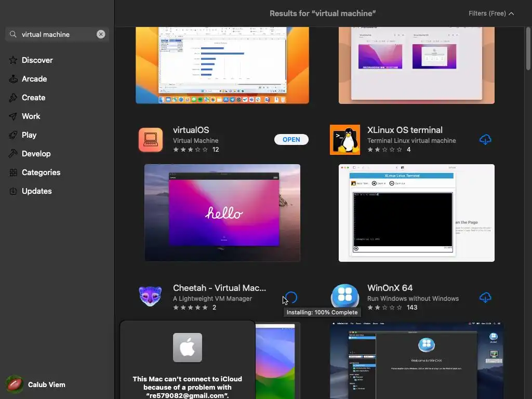
Task: Open Categories in the sidebar
Action: 41,172
